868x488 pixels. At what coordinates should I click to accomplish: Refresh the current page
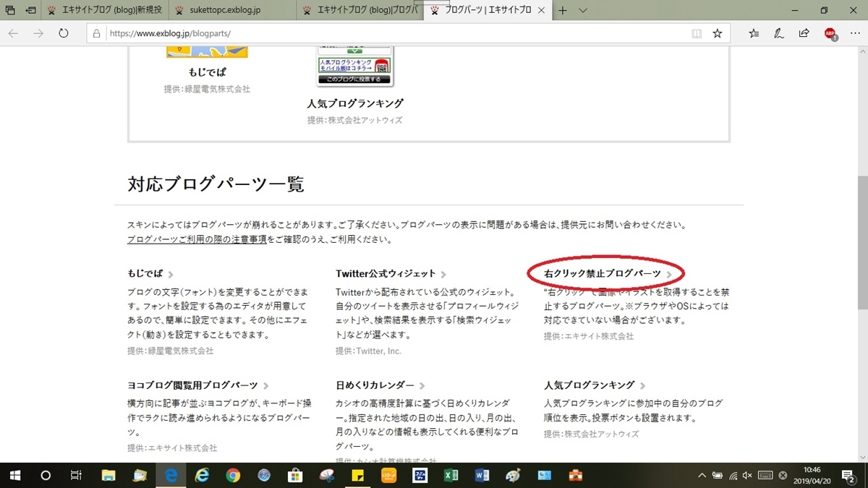click(x=63, y=33)
